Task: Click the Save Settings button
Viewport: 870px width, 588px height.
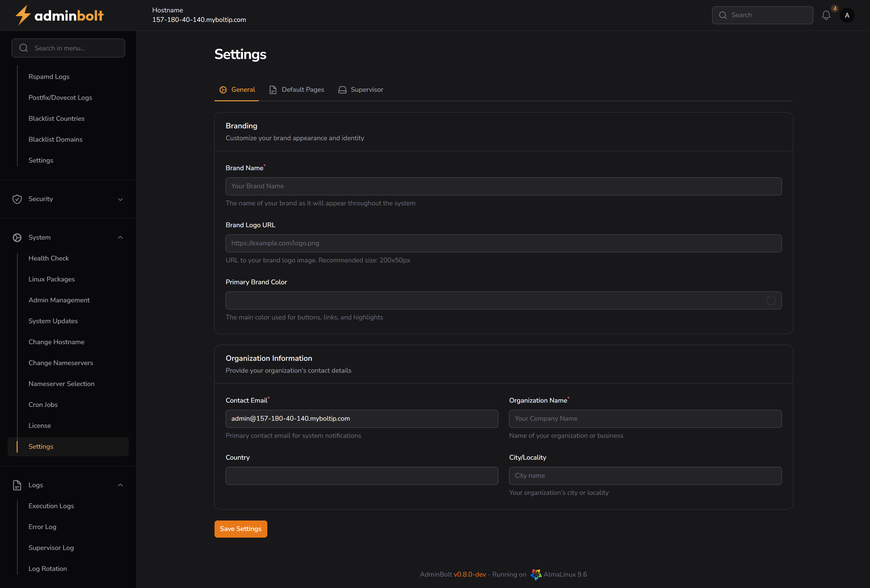Action: (241, 529)
